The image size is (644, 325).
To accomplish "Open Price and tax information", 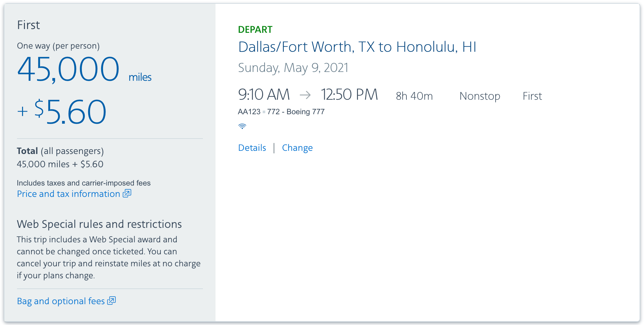I will 68,193.
